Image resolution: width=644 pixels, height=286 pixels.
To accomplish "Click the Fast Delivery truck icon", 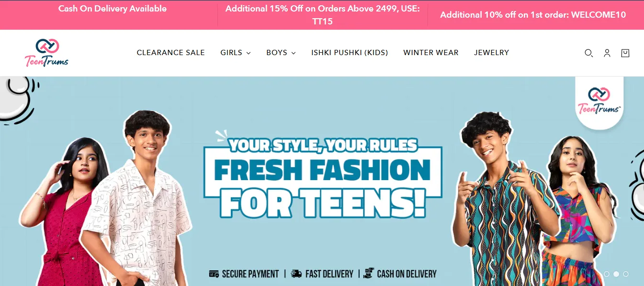I will coord(296,274).
